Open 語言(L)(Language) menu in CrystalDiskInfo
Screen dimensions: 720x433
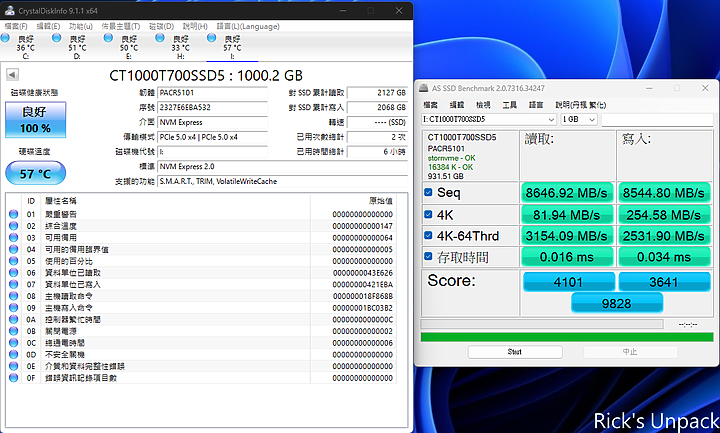248,26
